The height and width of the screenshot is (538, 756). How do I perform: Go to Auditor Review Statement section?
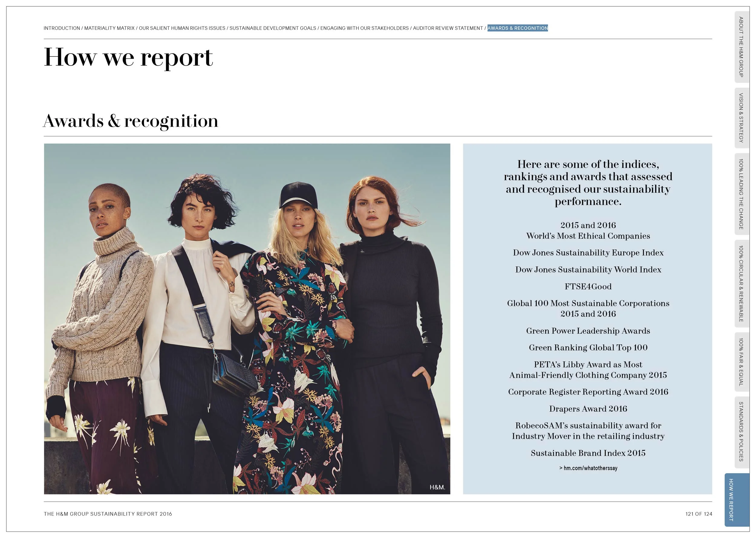448,28
